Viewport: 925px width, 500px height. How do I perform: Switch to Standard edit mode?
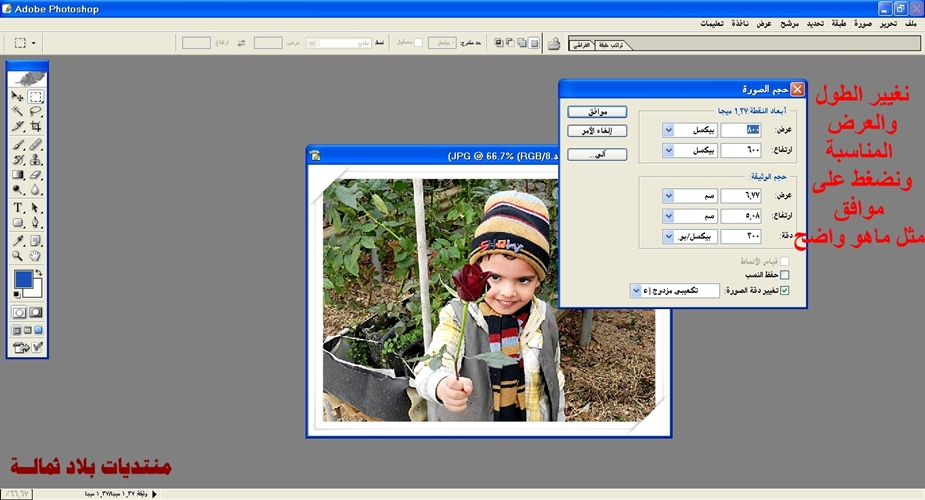(x=19, y=312)
